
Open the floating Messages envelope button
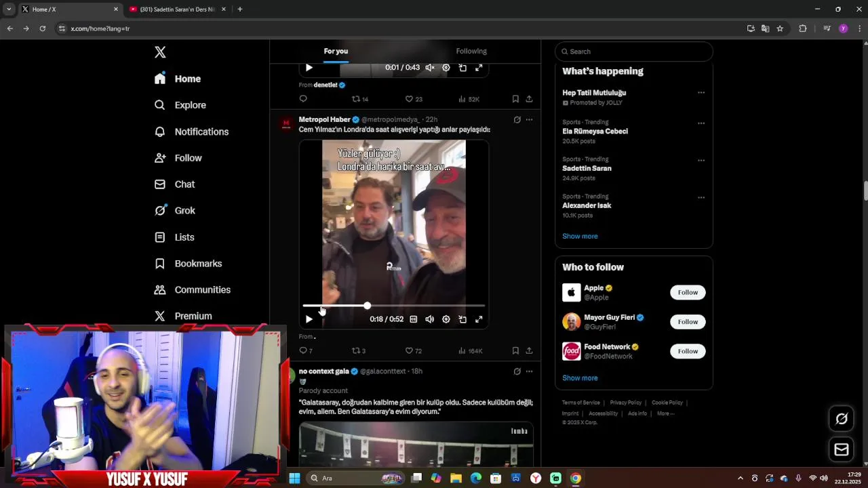(x=842, y=449)
